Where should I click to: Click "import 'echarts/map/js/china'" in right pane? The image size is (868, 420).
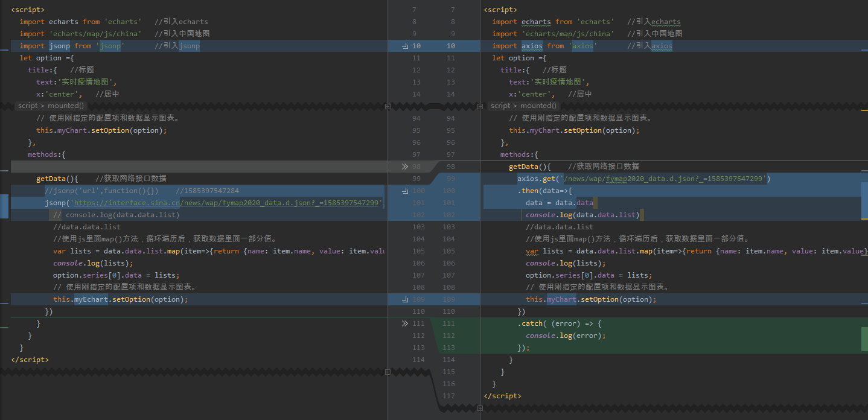click(553, 34)
